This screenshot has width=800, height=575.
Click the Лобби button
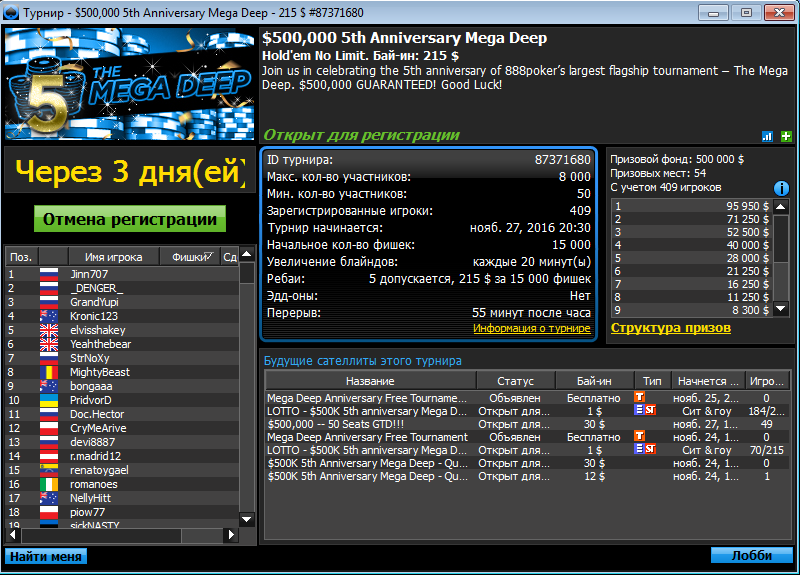(x=752, y=555)
